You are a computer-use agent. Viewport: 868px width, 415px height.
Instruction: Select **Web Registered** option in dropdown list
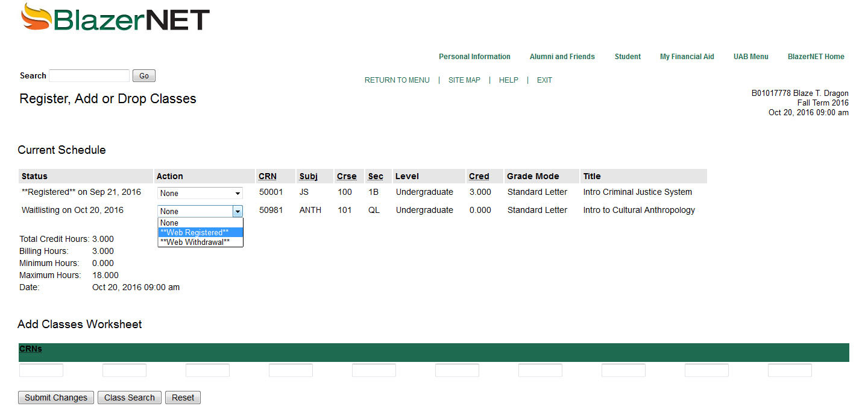coord(200,232)
